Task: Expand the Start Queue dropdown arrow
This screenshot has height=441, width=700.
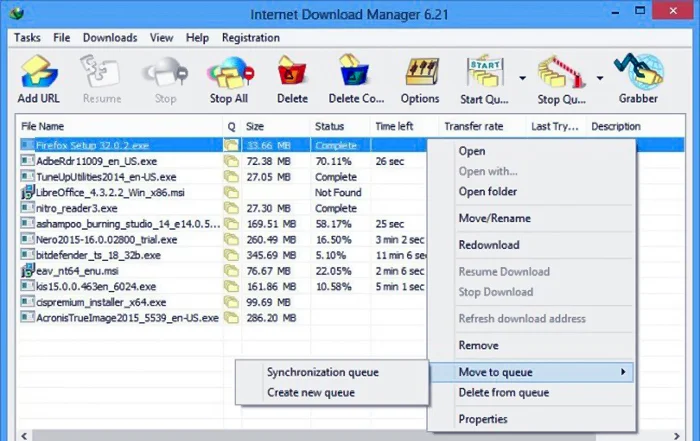Action: click(x=522, y=78)
